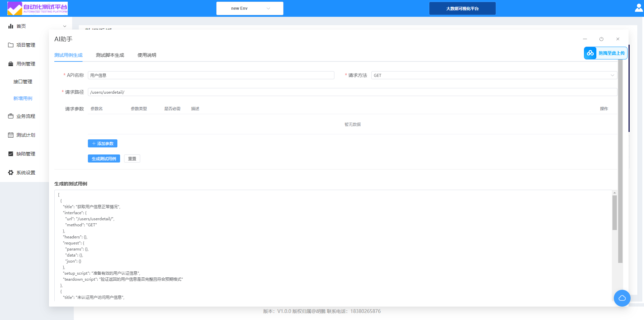Click the 生成测试用例 button
The image size is (644, 320).
(104, 158)
